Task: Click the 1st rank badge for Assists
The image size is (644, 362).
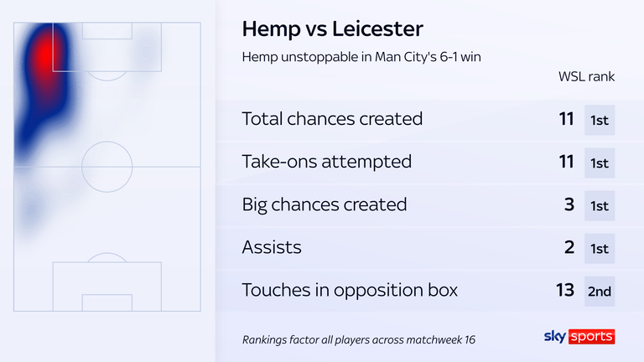Action: coord(599,248)
